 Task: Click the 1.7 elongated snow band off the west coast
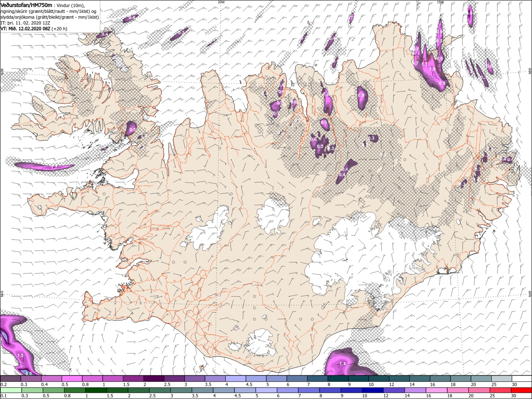[x=44, y=167]
